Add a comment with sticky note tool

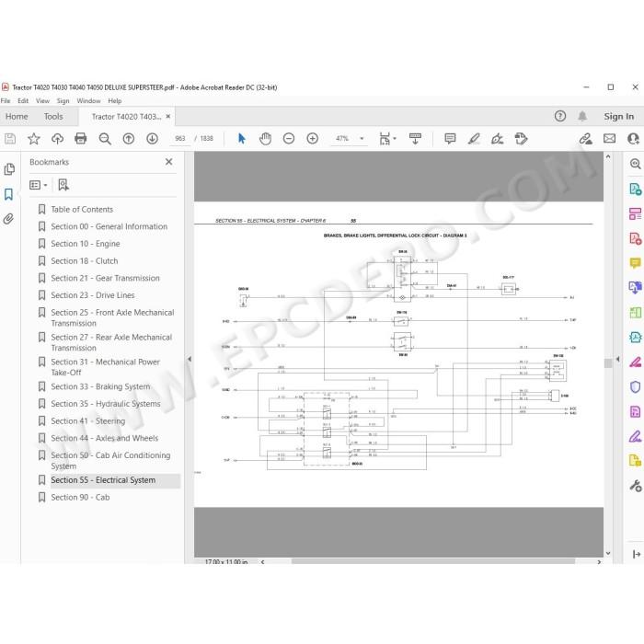pos(450,139)
